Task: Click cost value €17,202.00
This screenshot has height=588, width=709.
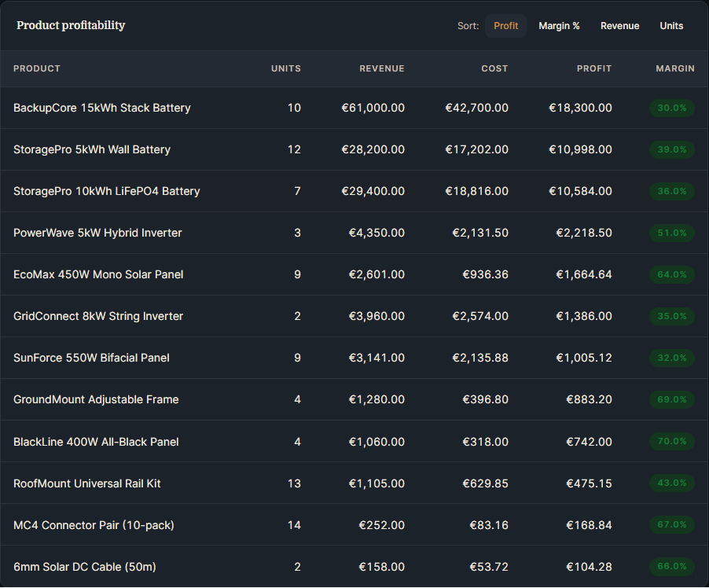Action: [476, 149]
